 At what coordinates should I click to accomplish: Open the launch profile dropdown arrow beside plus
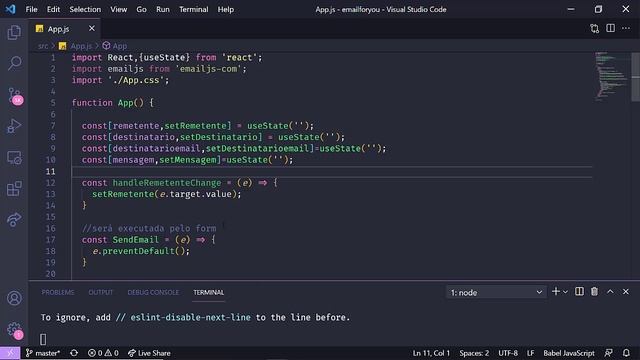point(565,292)
